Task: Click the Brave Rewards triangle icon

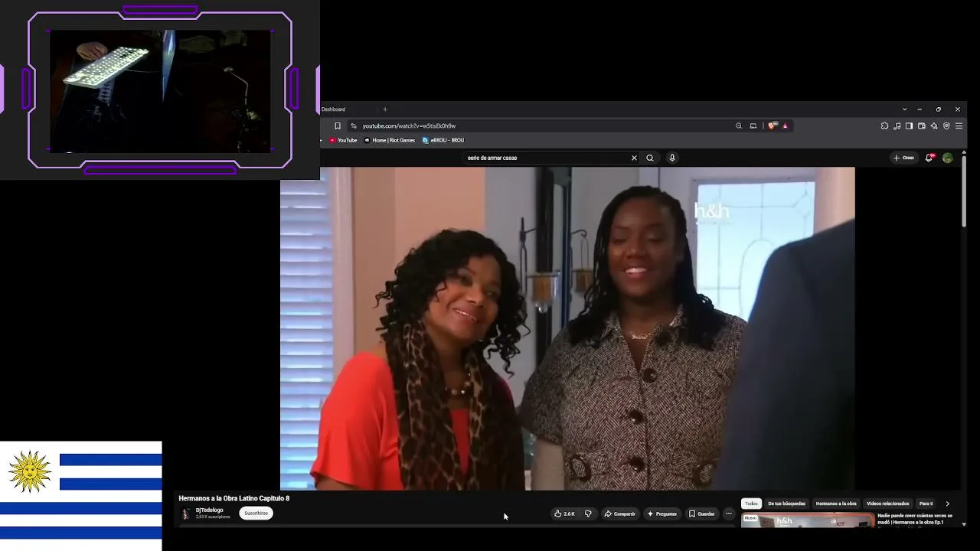Action: click(x=785, y=126)
